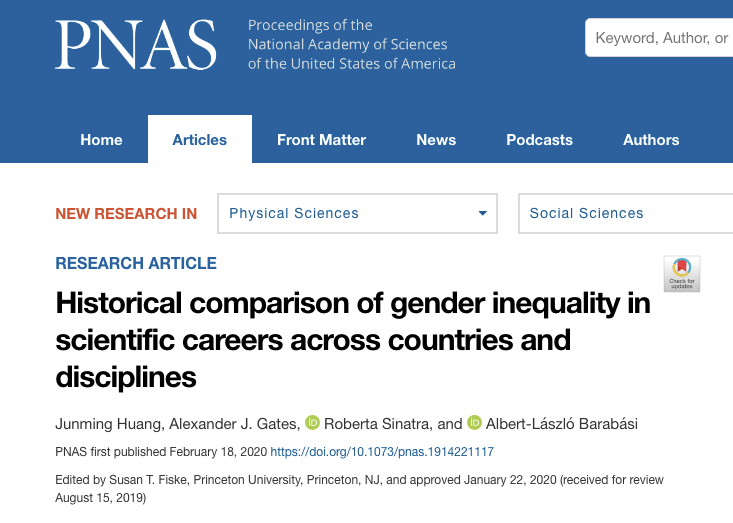Click the Research Article category label
The width and height of the screenshot is (733, 523).
(x=136, y=263)
